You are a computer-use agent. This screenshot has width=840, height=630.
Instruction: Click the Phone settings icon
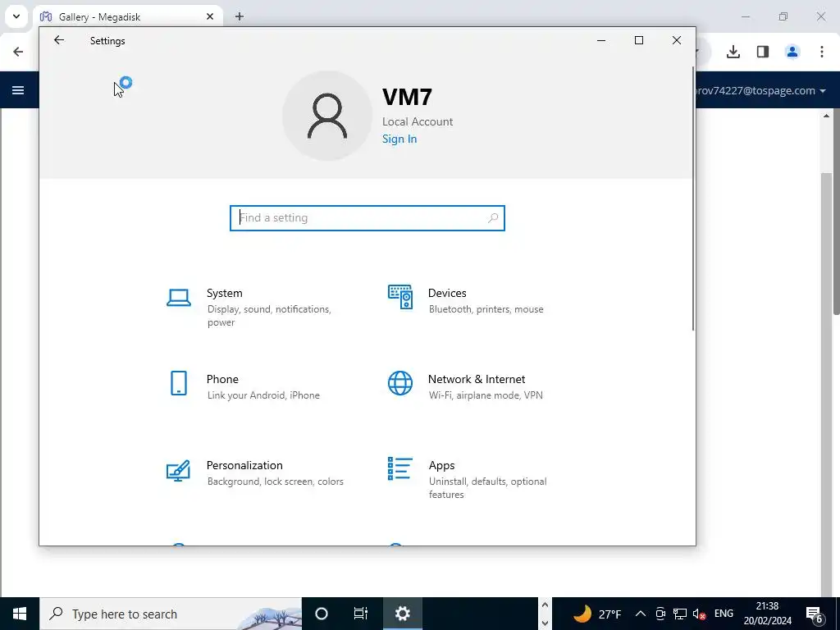pyautogui.click(x=178, y=383)
